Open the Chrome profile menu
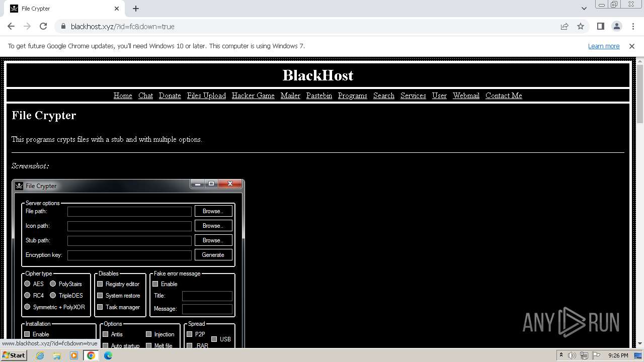Viewport: 644px width, 362px height. click(x=616, y=26)
